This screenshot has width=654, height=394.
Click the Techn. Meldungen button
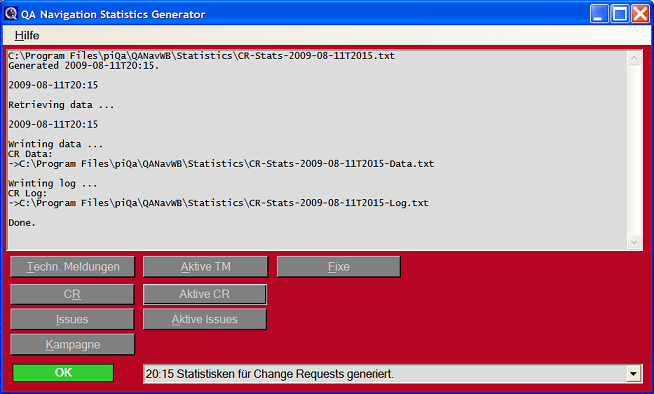coord(73,267)
